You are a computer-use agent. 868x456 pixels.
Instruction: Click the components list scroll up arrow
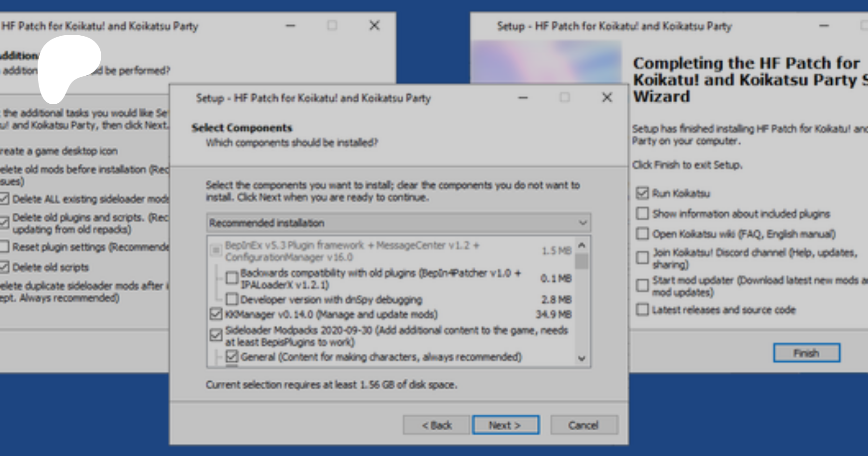(582, 245)
